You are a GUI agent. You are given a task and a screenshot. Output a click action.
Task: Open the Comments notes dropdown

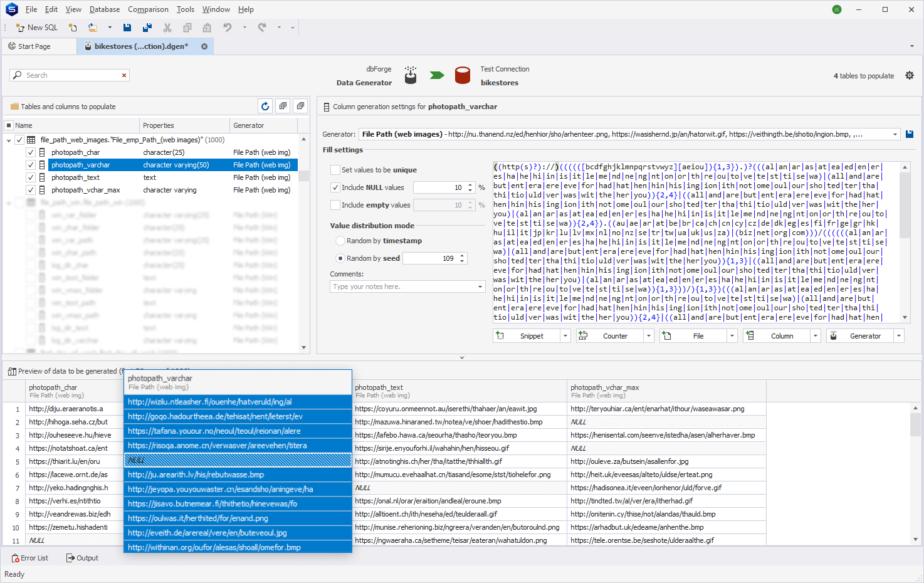480,286
